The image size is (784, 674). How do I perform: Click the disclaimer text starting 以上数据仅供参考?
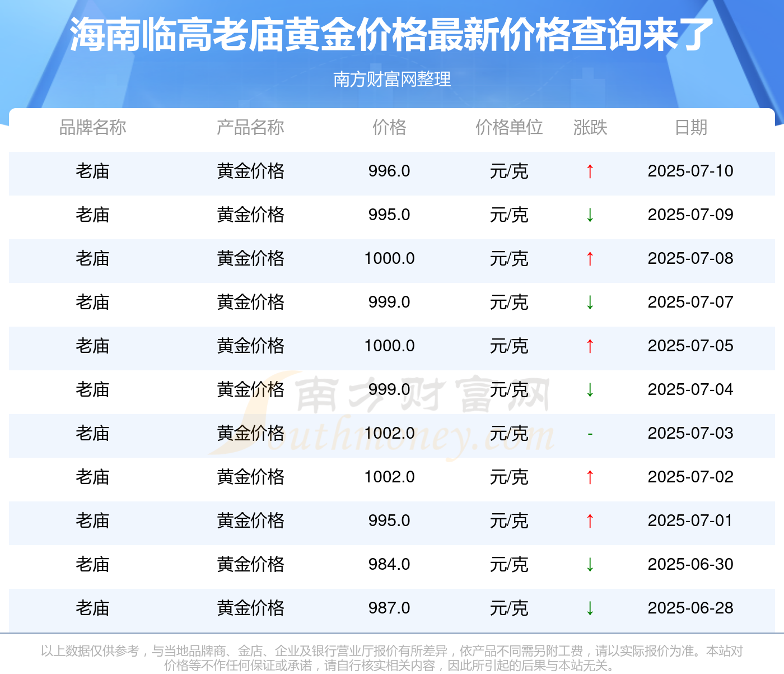(x=392, y=658)
